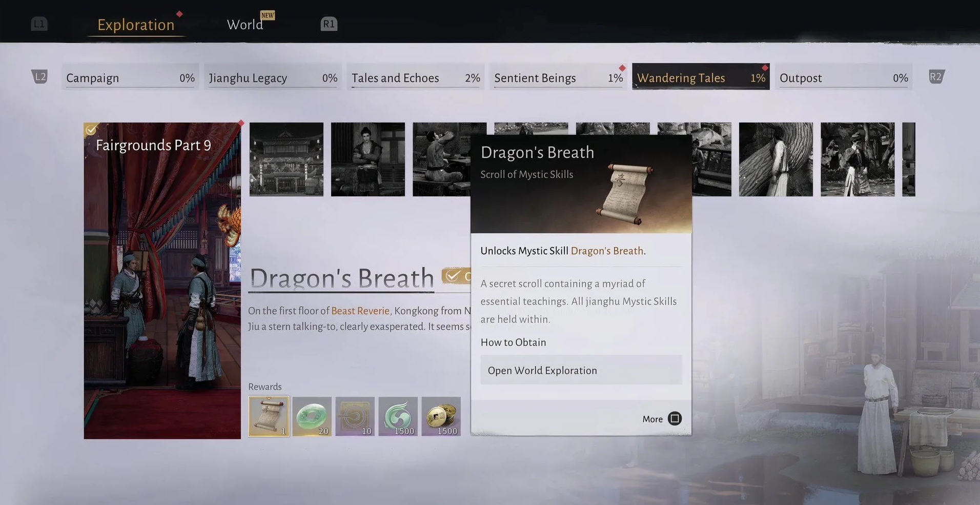
Task: Open the Tales and Echoes category
Action: point(415,77)
